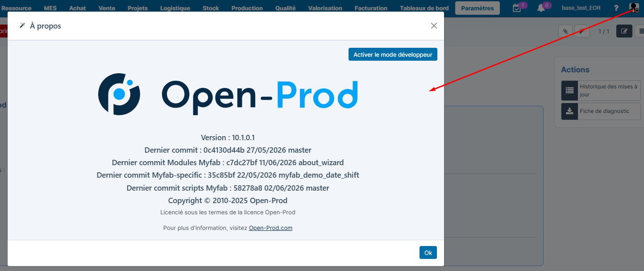Click the Dernier commit Myfab-specific line

(x=228, y=175)
